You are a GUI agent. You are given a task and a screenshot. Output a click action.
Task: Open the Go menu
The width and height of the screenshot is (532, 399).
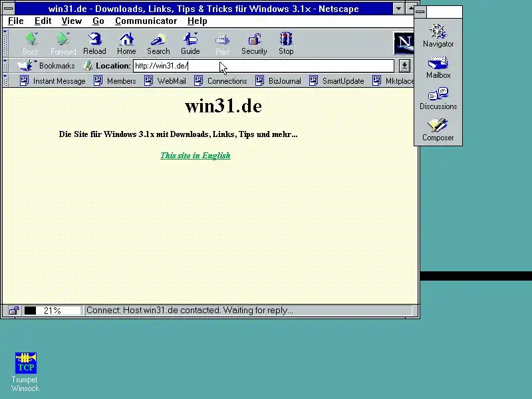coord(98,21)
